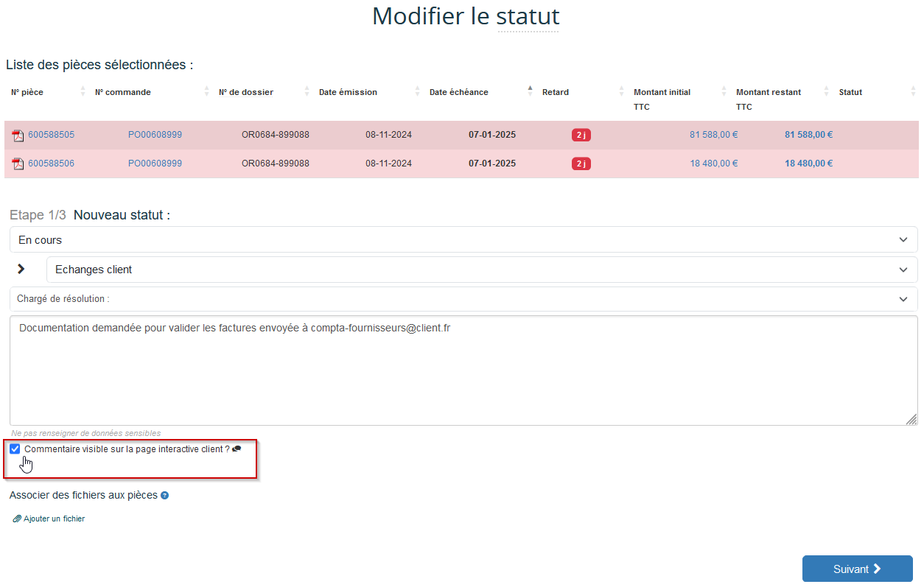Viewport: 924px width, 587px height.
Task: Sort by N° pièce column arrows
Action: (83, 92)
